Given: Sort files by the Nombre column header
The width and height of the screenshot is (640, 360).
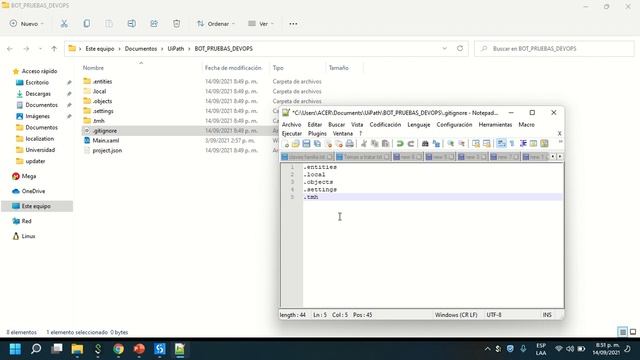Looking at the screenshot, I should click(93, 68).
